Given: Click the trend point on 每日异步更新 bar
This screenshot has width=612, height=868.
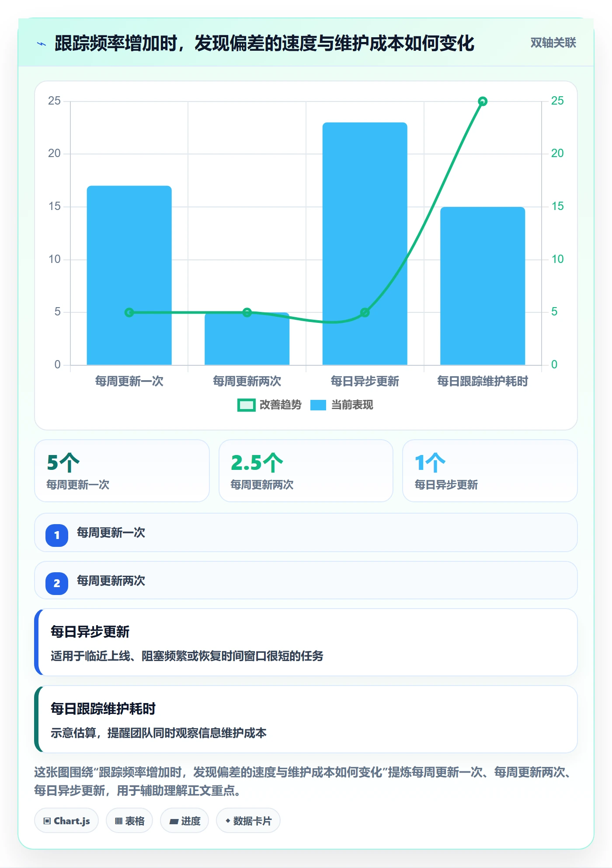Looking at the screenshot, I should click(x=365, y=312).
